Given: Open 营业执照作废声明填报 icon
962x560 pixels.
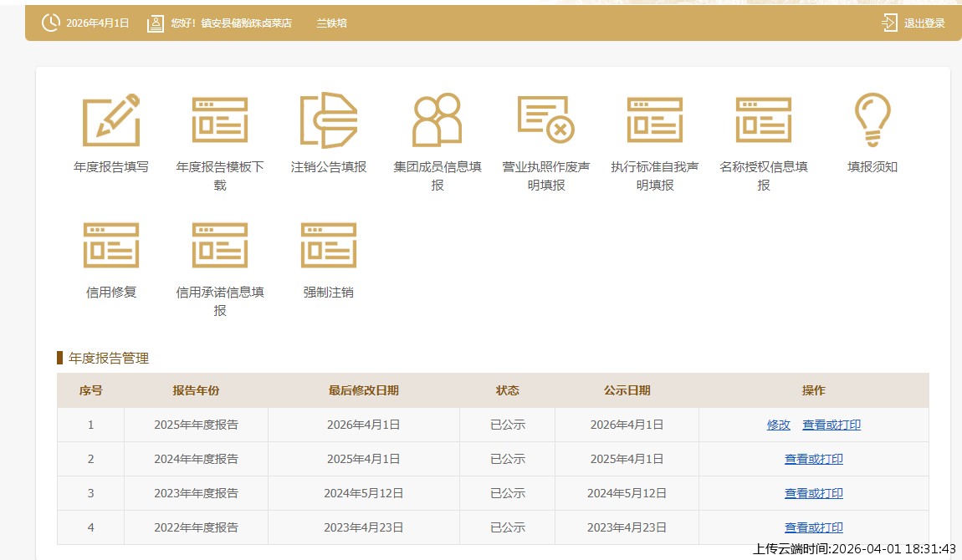Looking at the screenshot, I should (546, 120).
